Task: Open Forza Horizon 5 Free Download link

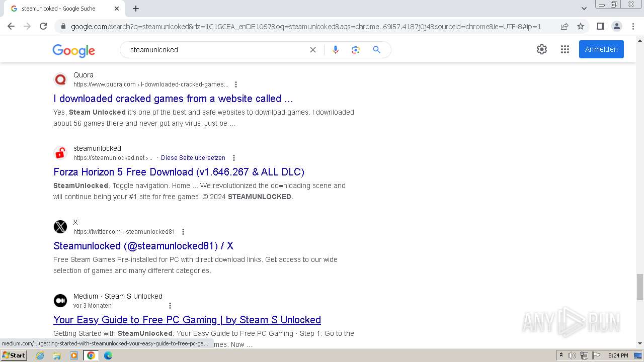Action: click(x=179, y=172)
